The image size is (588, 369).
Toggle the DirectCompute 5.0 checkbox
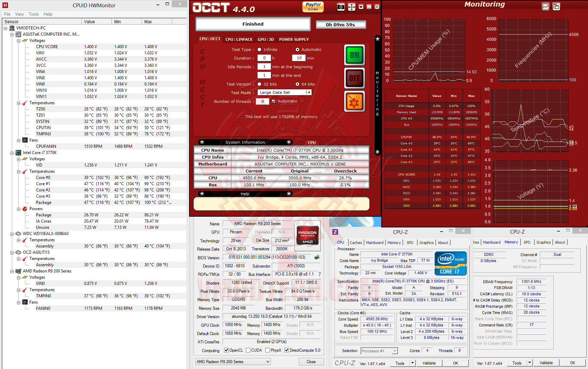[x=287, y=350]
